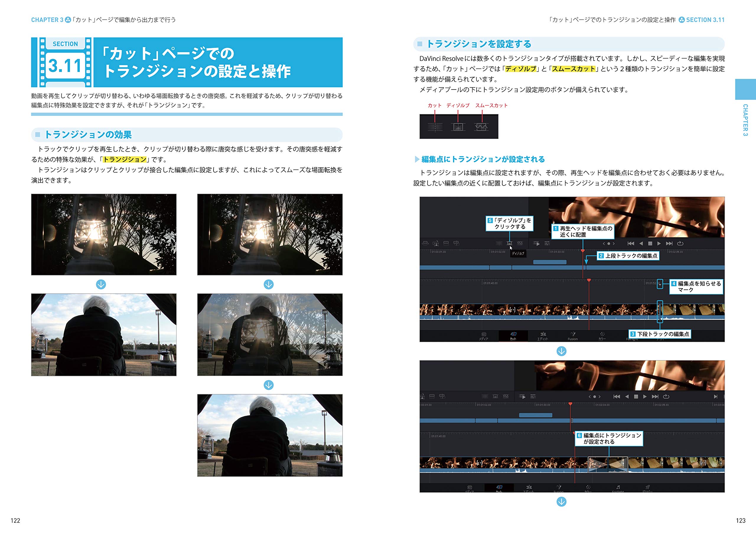Click Smooth Cut icon below the スムースカット label
Viewport: 756px width, 534px height.
tap(481, 127)
